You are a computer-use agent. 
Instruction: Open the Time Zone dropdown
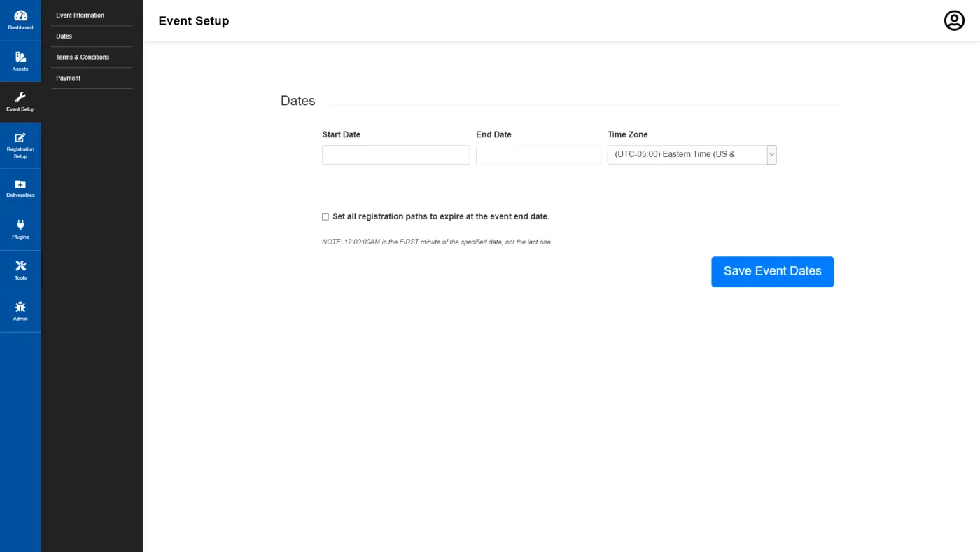(x=692, y=155)
